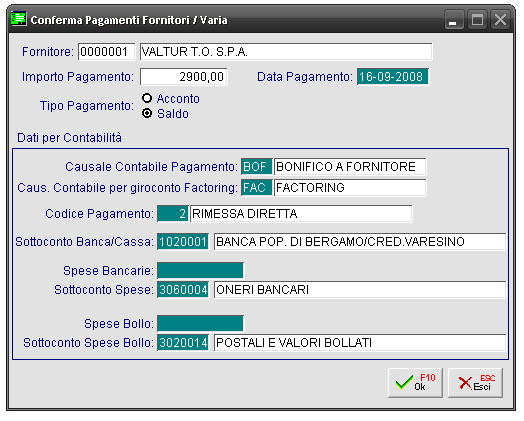Minimize the Conferma Pagamenti window
This screenshot has width=524, height=421.
click(x=454, y=20)
